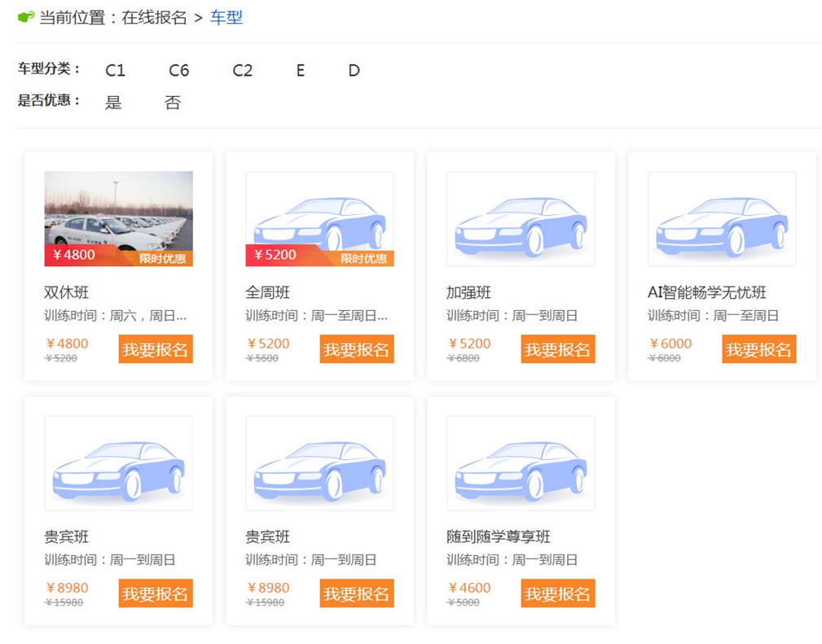Image resolution: width=822 pixels, height=644 pixels.
Task: Select 是 for the 是否优惠 filter
Action: tap(113, 103)
